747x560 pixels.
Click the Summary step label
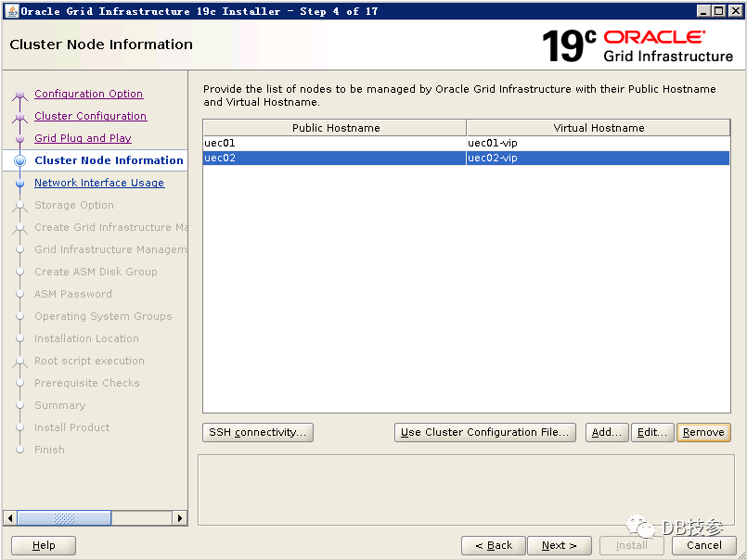pyautogui.click(x=60, y=405)
